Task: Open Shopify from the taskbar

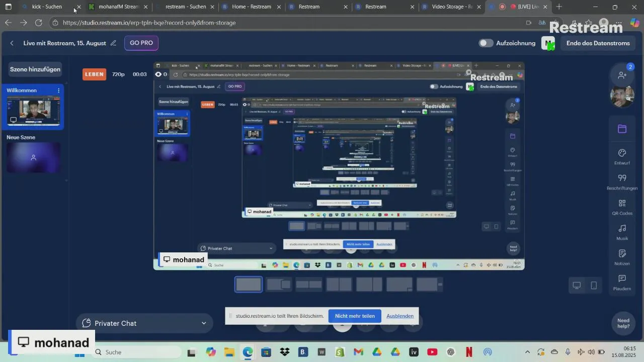Action: (340, 352)
